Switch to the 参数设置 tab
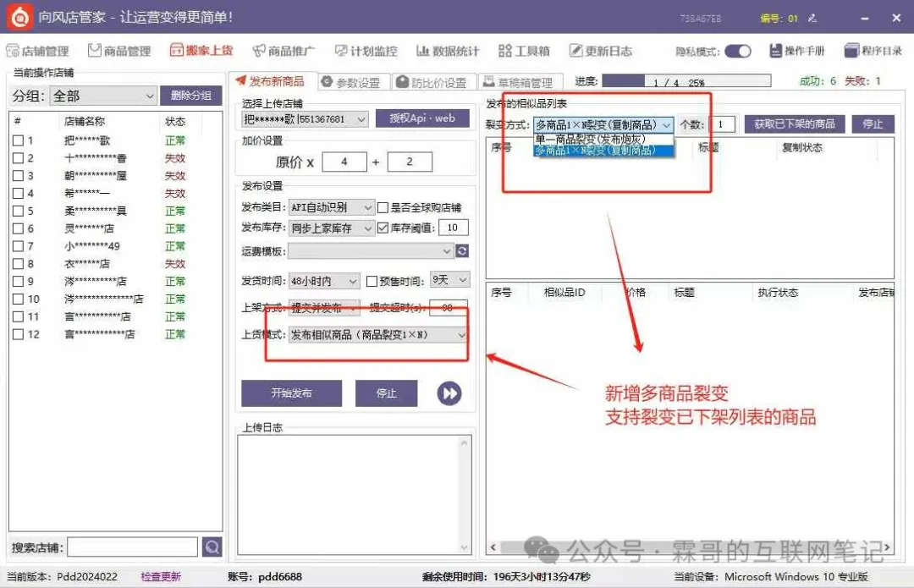This screenshot has height=588, width=914. (350, 82)
